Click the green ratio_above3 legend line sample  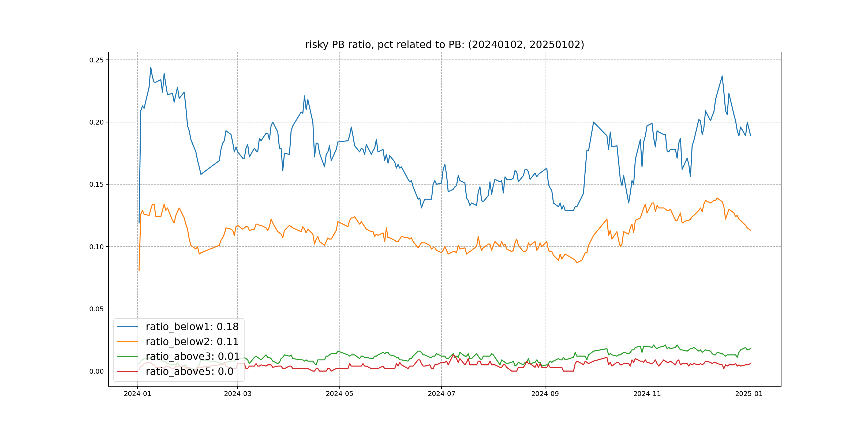click(127, 356)
